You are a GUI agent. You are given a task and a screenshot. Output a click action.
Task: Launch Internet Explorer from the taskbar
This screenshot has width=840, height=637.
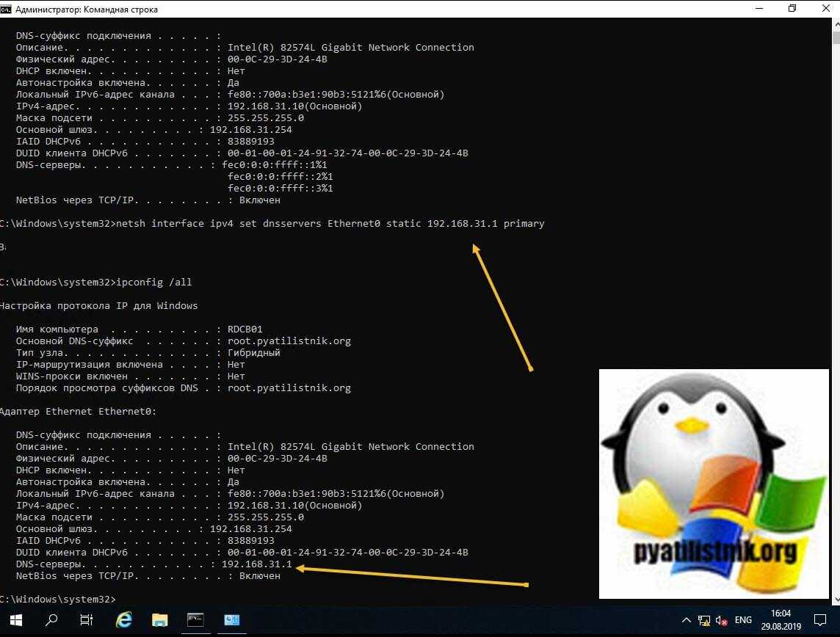[x=124, y=620]
